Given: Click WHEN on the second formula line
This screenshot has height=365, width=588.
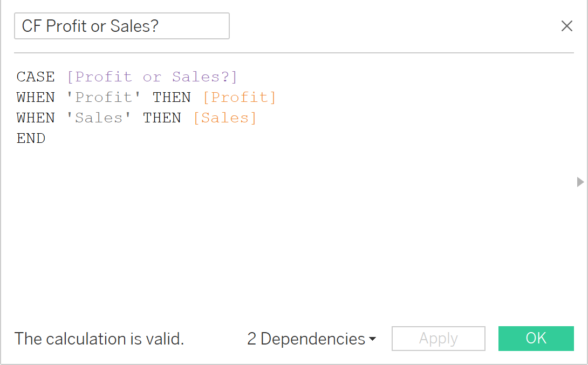Looking at the screenshot, I should click(x=36, y=98).
